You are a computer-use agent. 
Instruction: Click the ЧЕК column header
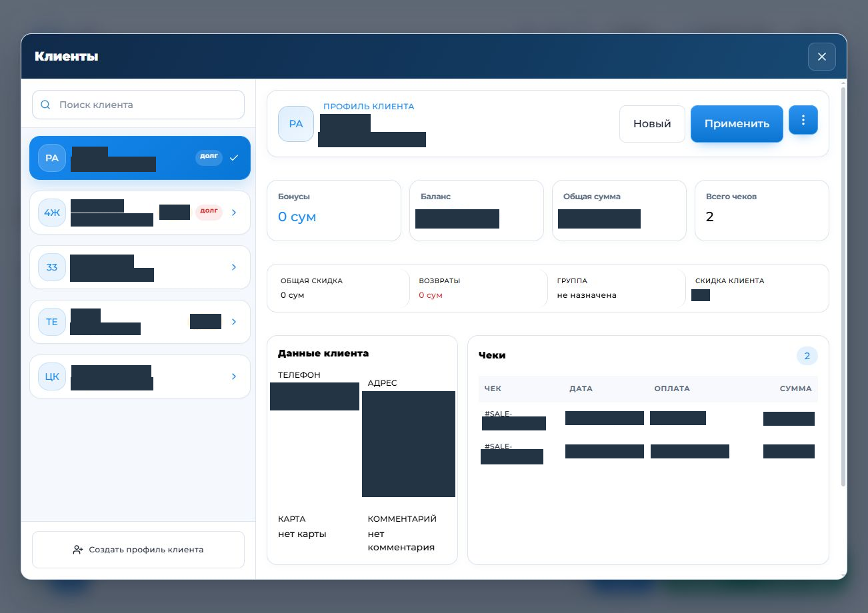coord(493,388)
